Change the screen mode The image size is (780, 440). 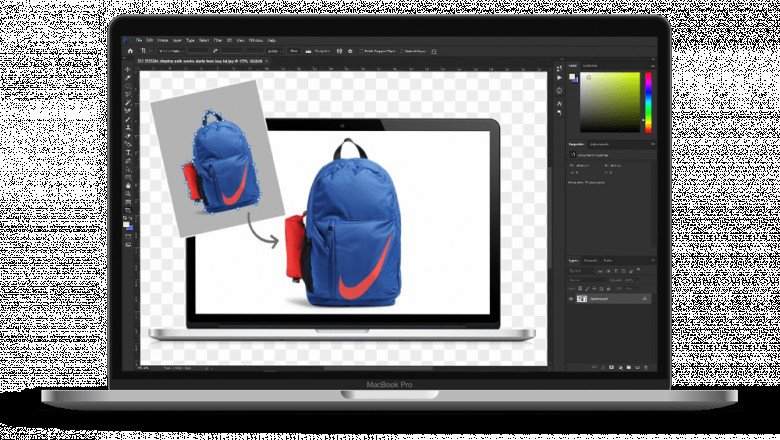pos(128,245)
